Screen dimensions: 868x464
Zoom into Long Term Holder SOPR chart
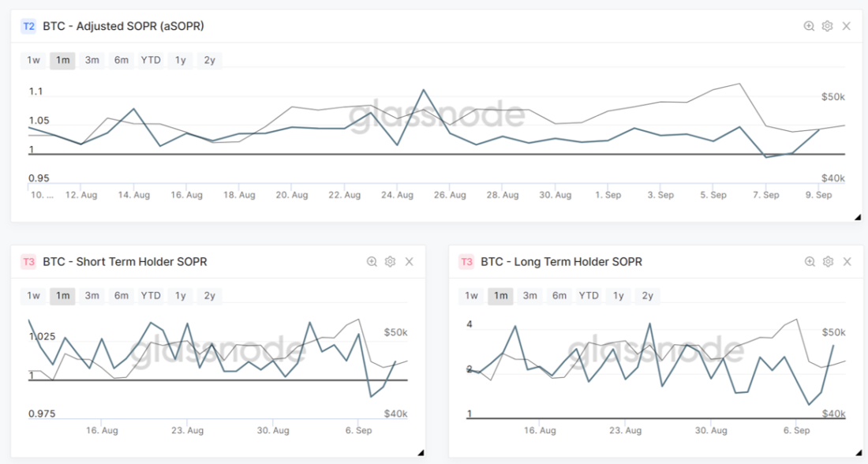[810, 261]
